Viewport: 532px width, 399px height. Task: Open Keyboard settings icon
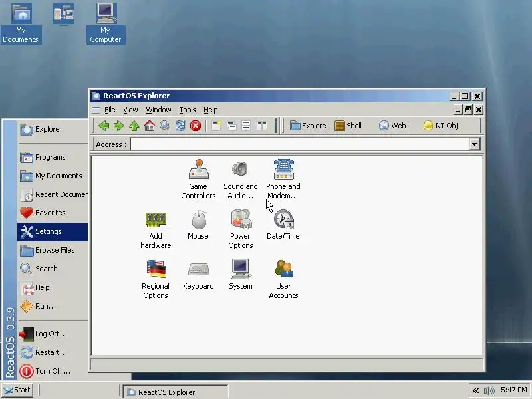[x=198, y=275]
